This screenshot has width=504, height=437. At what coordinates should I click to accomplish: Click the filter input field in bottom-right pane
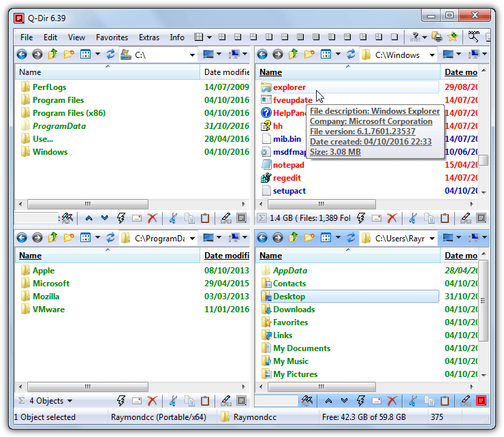[277, 401]
